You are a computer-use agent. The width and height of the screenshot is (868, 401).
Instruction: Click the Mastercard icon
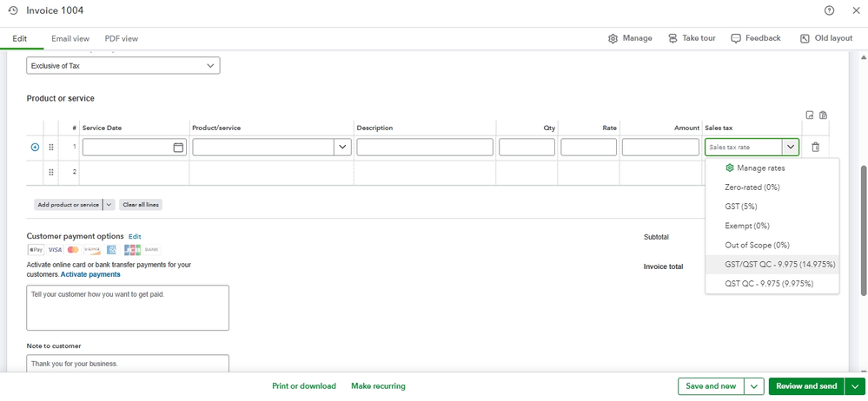(72, 249)
